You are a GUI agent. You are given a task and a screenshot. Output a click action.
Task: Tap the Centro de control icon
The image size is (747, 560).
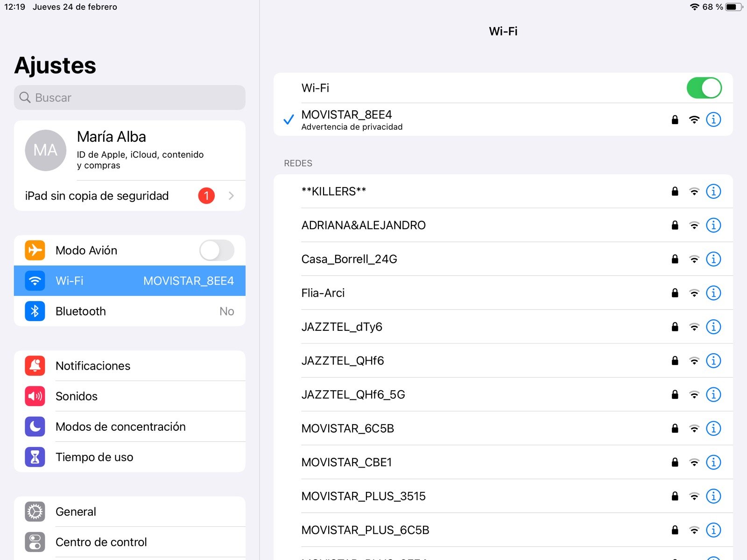point(35,542)
